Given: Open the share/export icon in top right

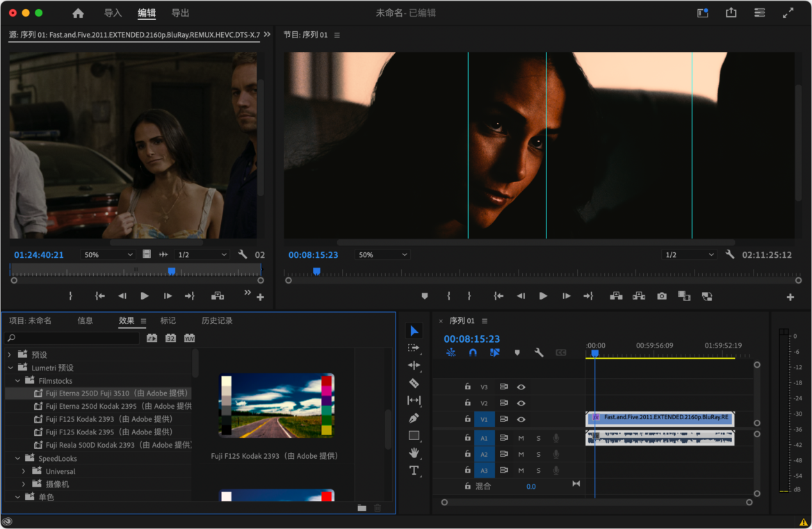Looking at the screenshot, I should pos(731,13).
